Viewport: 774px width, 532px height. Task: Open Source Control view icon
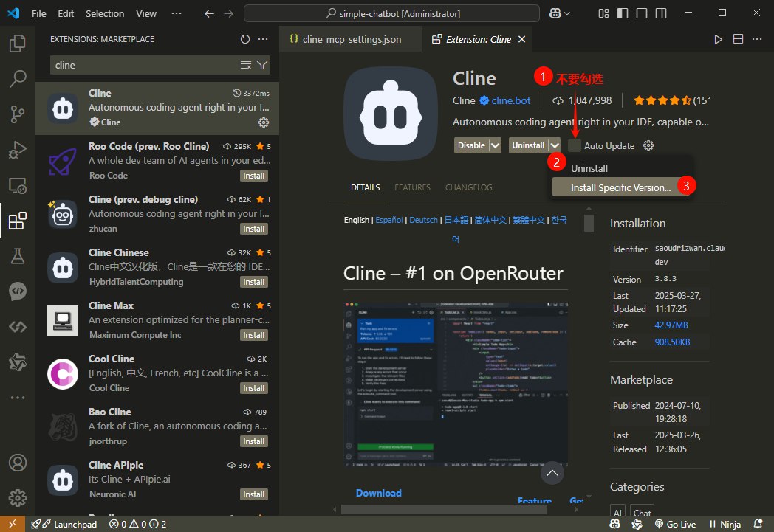click(x=17, y=114)
